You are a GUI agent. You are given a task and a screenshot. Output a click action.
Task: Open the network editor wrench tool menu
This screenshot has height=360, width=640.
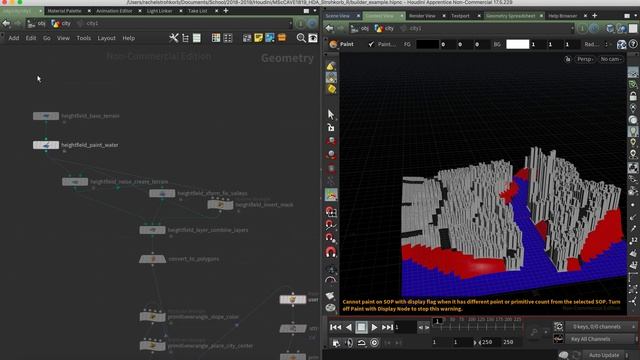coord(173,38)
